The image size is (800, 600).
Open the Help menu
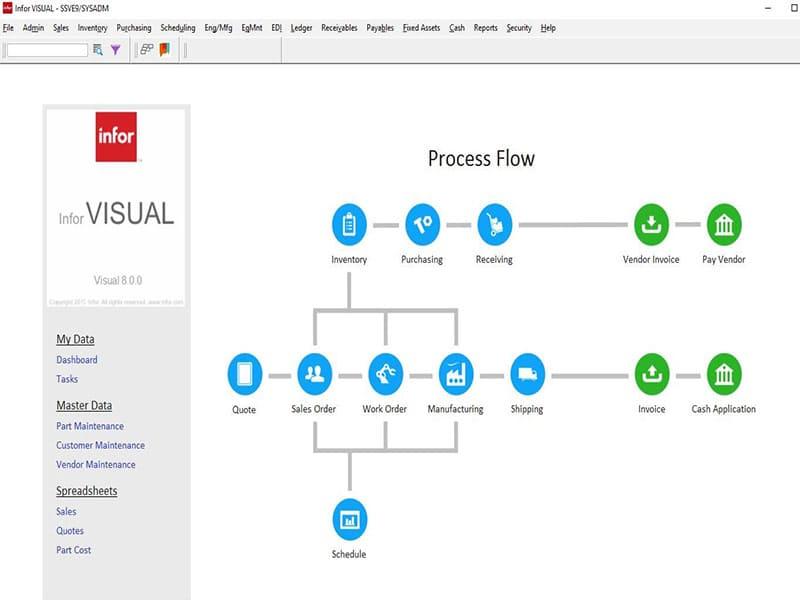(548, 28)
